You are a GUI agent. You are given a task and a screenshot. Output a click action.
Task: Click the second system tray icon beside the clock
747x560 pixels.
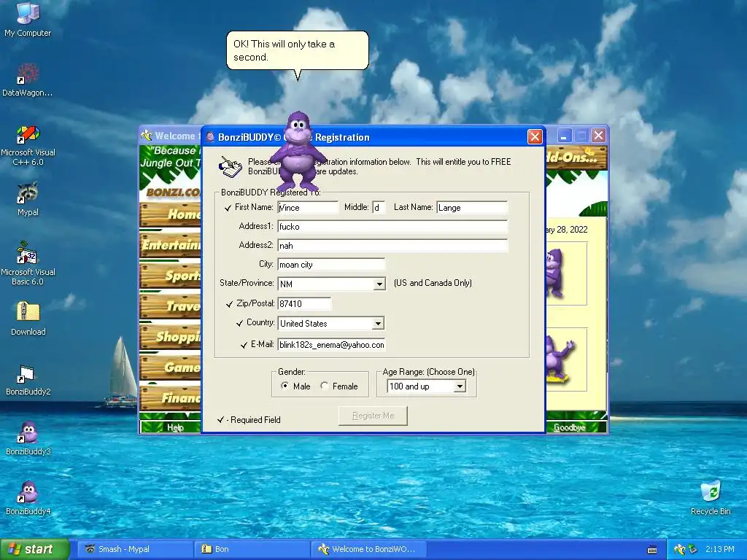[x=692, y=550]
